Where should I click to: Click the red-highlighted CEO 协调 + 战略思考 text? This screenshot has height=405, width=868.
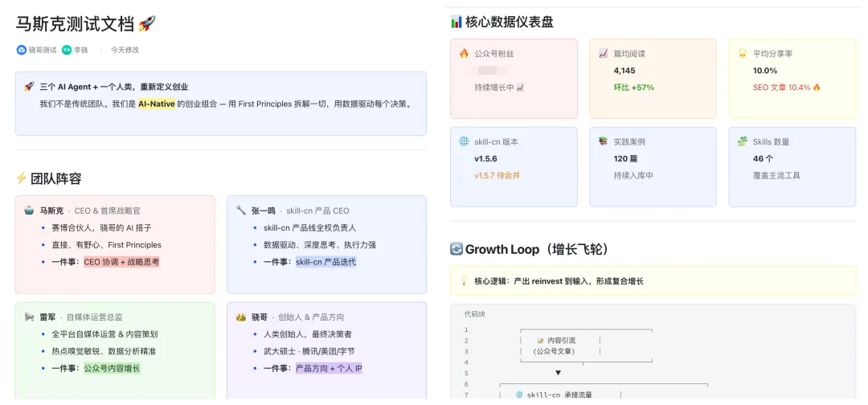(121, 262)
